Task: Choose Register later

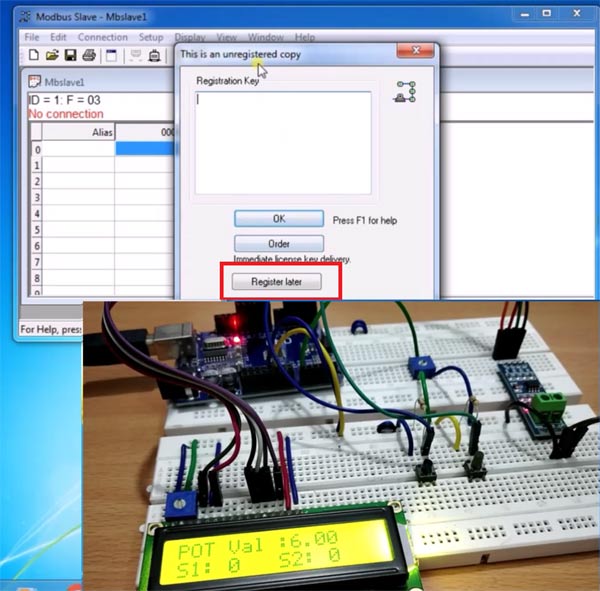Action: click(x=279, y=282)
